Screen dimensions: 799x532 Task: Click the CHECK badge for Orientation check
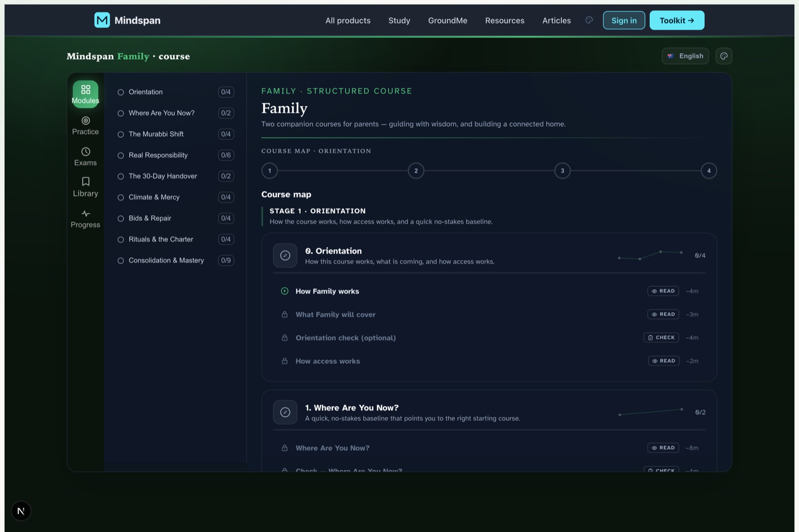click(661, 337)
